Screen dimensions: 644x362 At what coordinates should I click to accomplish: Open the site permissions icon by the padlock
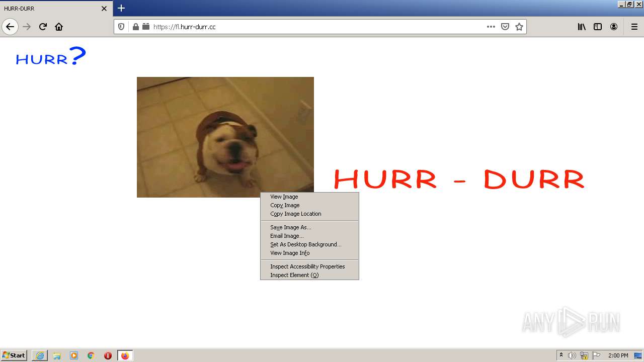click(x=146, y=27)
